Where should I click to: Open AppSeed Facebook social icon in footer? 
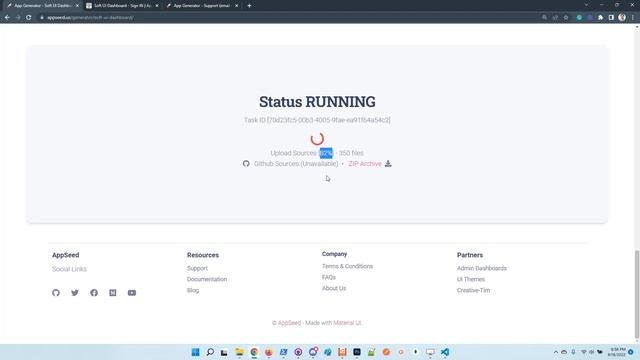point(94,293)
